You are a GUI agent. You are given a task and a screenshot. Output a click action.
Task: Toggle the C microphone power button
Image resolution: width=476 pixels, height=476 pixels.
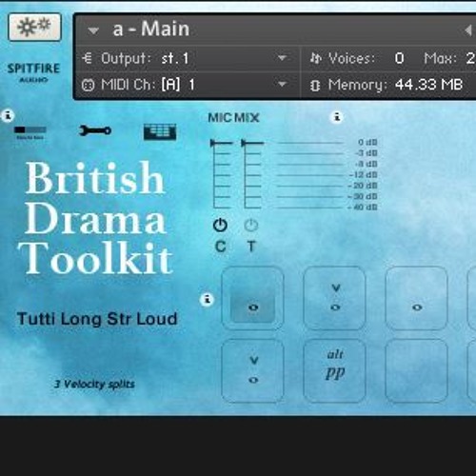(220, 226)
